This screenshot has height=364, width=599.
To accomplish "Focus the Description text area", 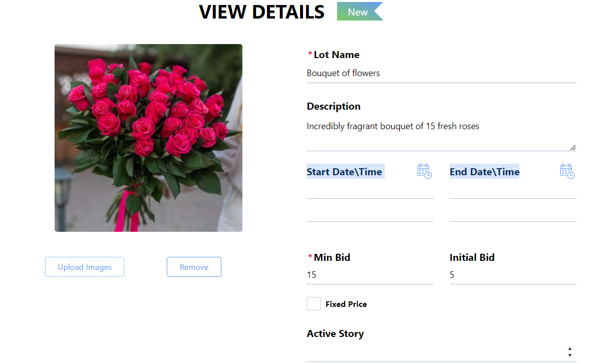I will pos(441,134).
